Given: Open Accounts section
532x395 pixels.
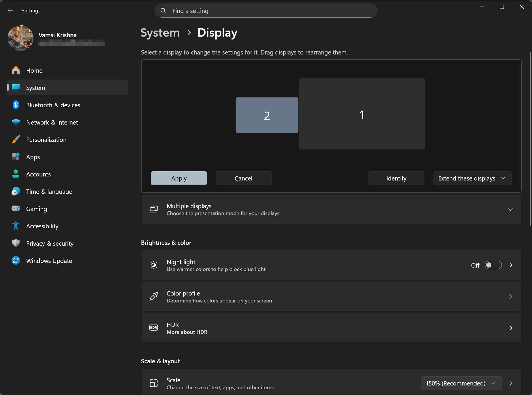Looking at the screenshot, I should click(67, 174).
